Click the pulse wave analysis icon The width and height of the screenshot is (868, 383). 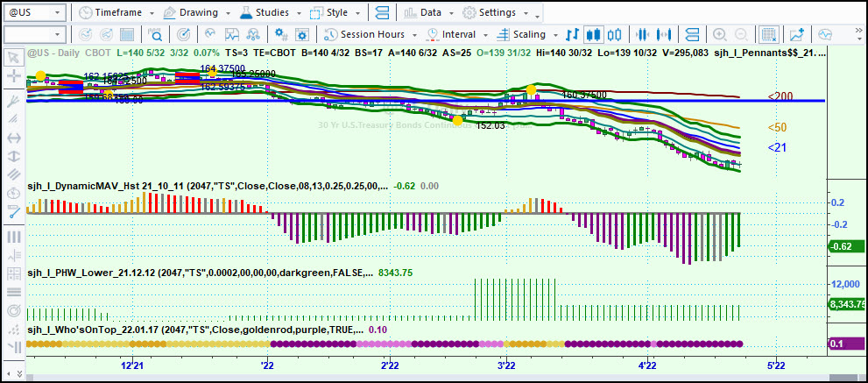point(210,34)
